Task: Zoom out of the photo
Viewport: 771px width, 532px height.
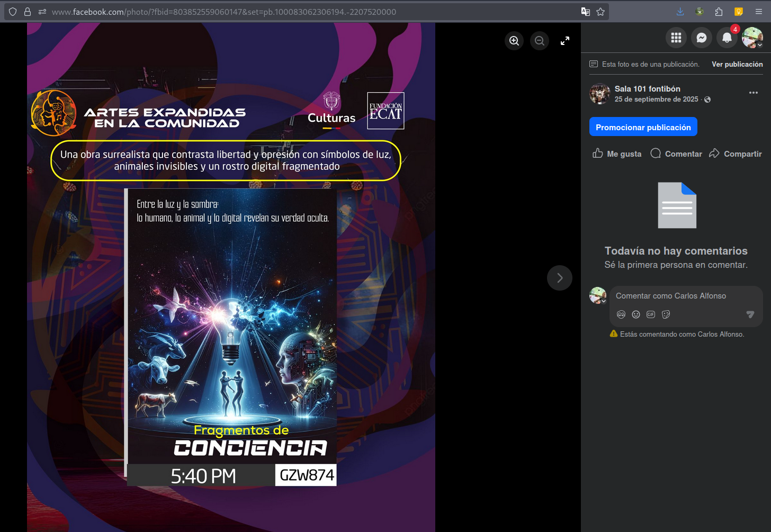Action: pos(540,41)
